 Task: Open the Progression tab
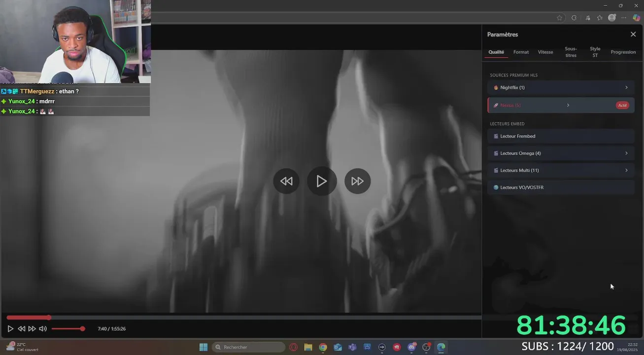point(623,52)
